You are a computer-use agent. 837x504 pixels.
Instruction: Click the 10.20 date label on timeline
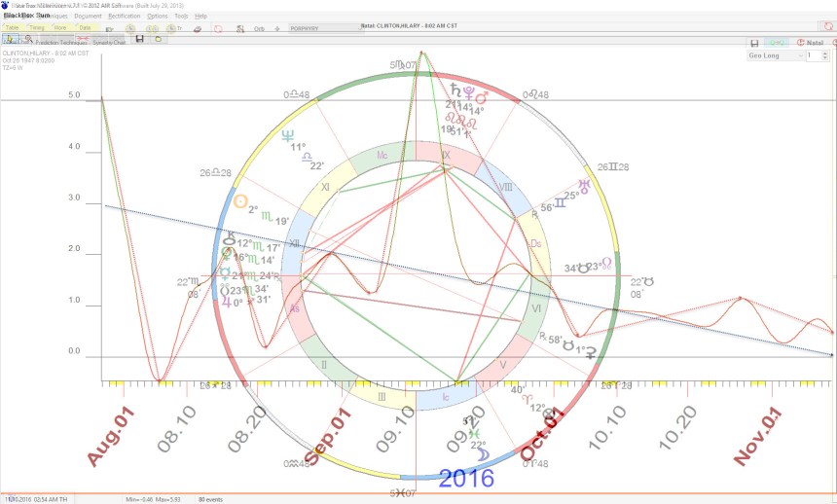pyautogui.click(x=678, y=427)
